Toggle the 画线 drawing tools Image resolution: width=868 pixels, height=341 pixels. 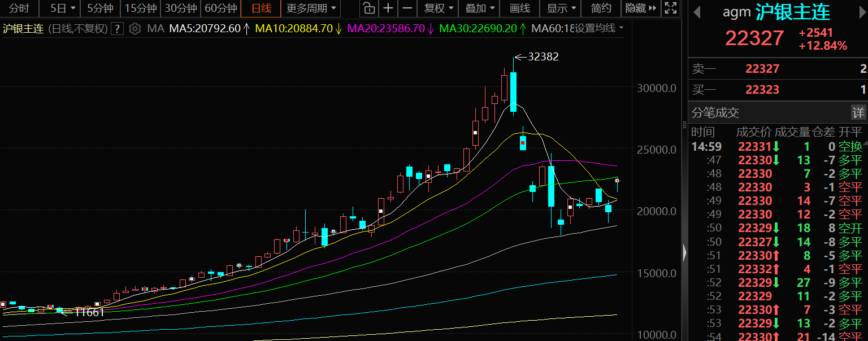(520, 8)
